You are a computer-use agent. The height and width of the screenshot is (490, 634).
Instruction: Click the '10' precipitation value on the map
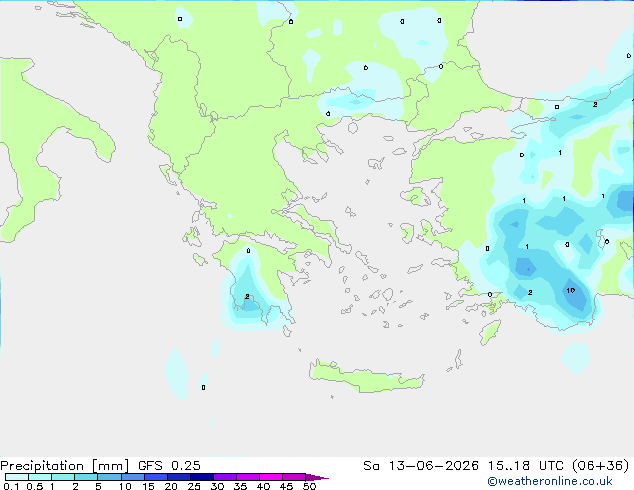click(x=571, y=290)
